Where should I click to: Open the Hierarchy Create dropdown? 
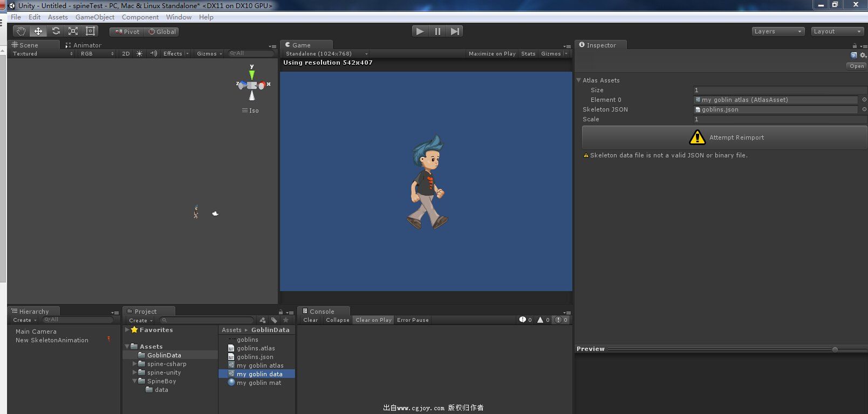coord(25,320)
